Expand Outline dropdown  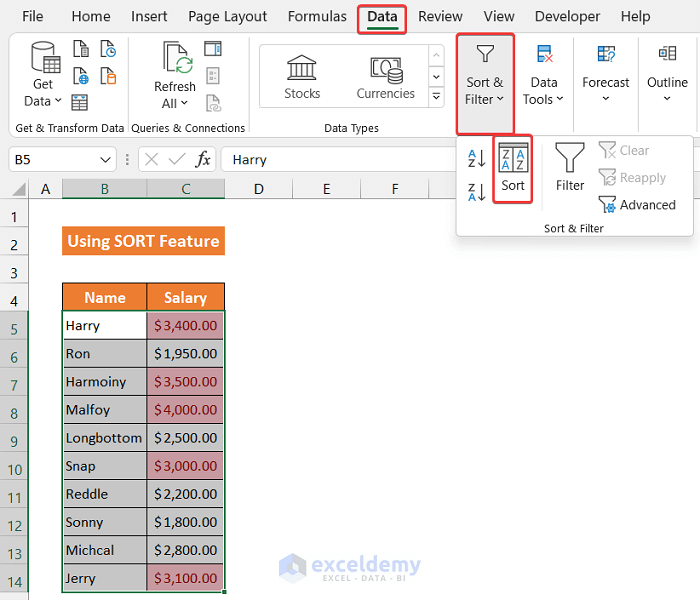667,75
